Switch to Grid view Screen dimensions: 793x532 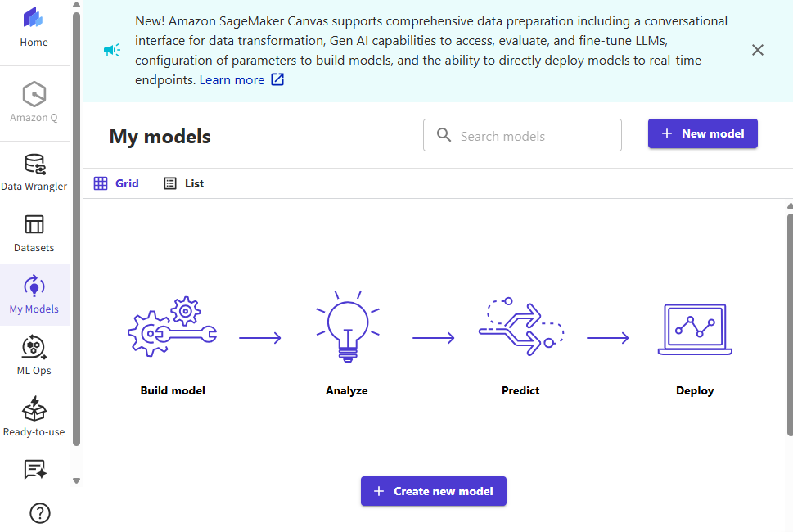point(116,183)
